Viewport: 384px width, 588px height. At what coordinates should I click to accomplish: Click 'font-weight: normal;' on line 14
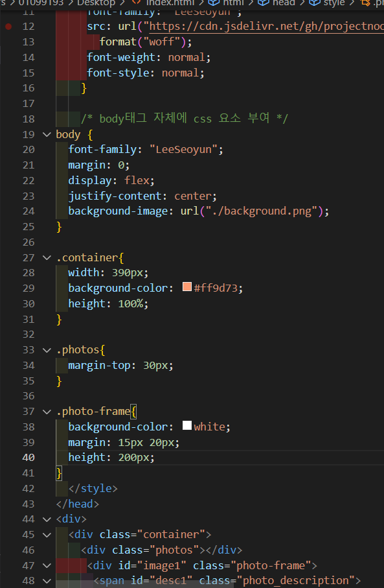(149, 58)
